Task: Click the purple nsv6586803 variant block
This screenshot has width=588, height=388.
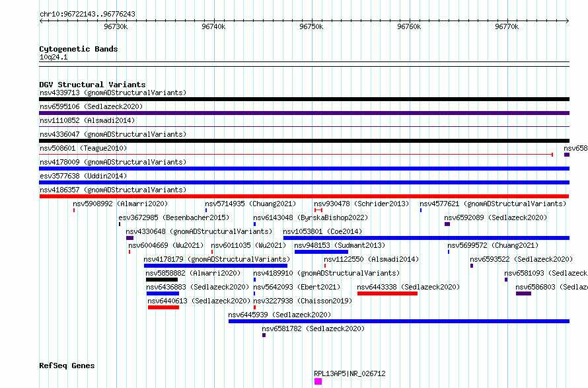Action: 523,293
